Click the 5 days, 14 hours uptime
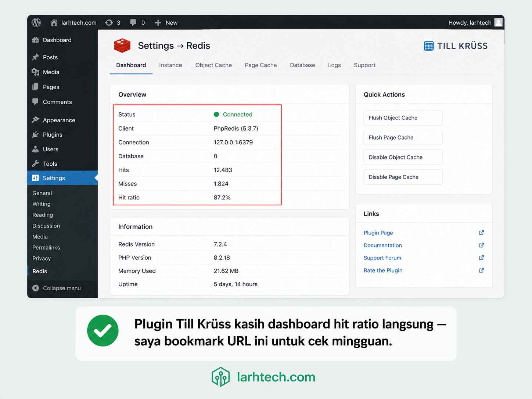Image resolution: width=532 pixels, height=399 pixels. click(236, 284)
